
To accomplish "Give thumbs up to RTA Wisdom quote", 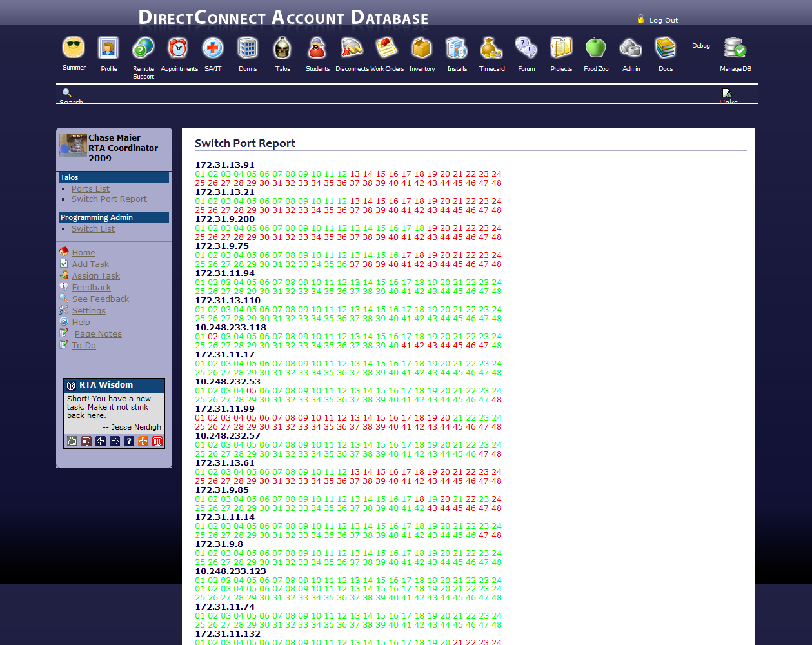I will tap(72, 441).
